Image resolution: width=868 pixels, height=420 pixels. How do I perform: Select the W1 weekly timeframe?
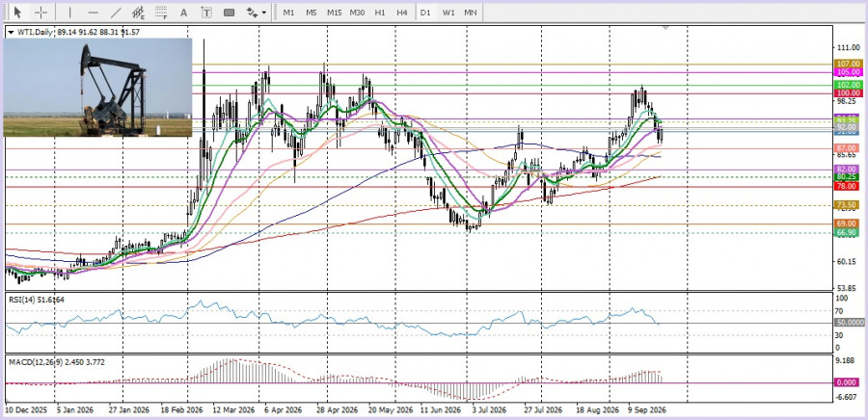click(x=448, y=13)
